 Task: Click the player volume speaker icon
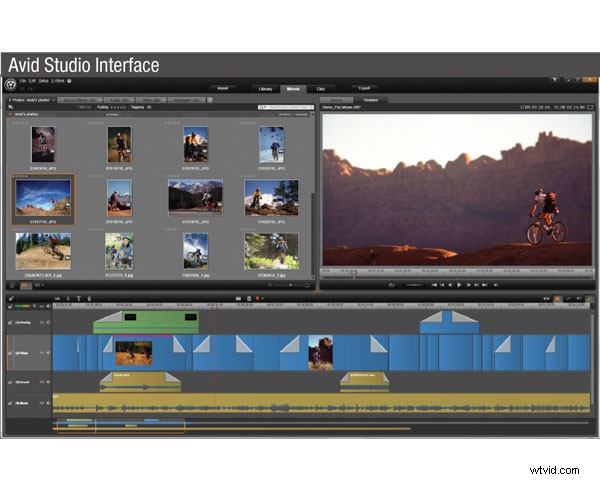(x=496, y=285)
